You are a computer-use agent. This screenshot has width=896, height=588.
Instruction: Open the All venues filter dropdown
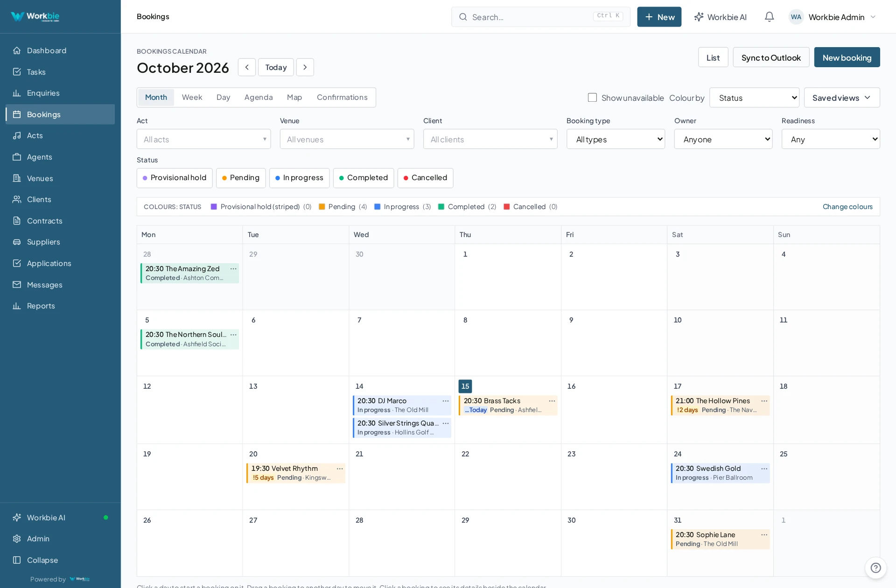(347, 139)
